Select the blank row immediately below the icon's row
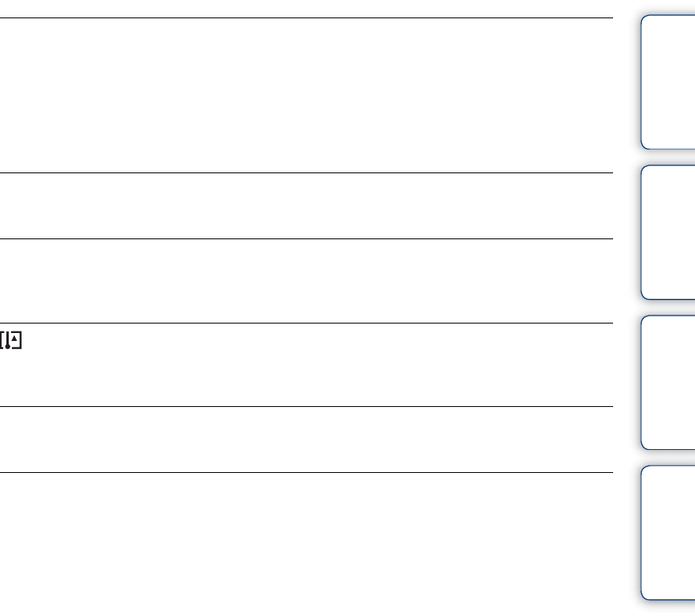Viewport: 695px width, 616px height. [306, 439]
